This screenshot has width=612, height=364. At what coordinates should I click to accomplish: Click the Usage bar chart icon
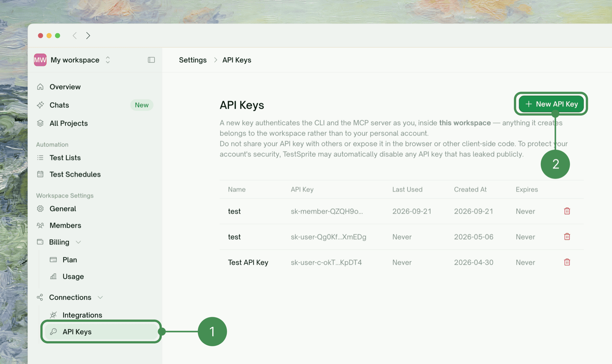[x=53, y=276]
